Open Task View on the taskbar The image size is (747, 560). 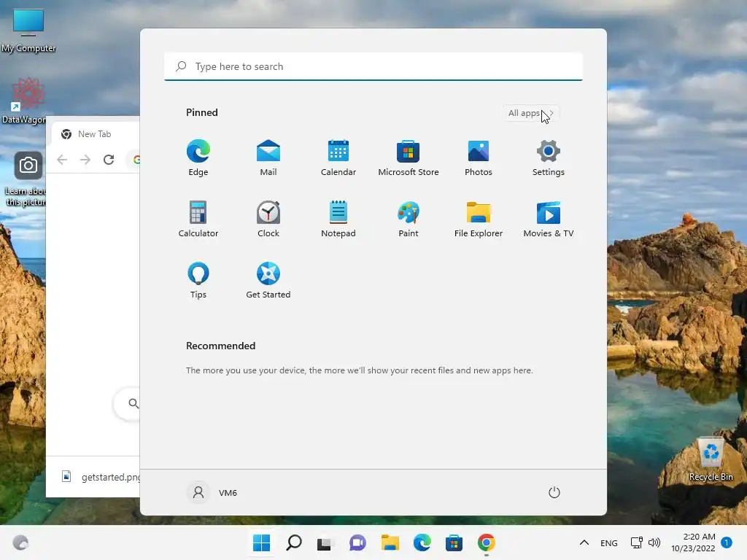pyautogui.click(x=325, y=542)
